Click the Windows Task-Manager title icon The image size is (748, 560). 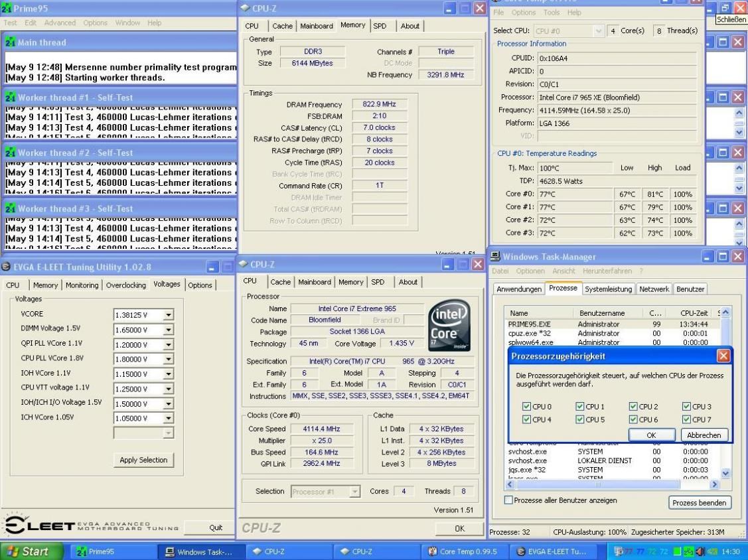496,256
